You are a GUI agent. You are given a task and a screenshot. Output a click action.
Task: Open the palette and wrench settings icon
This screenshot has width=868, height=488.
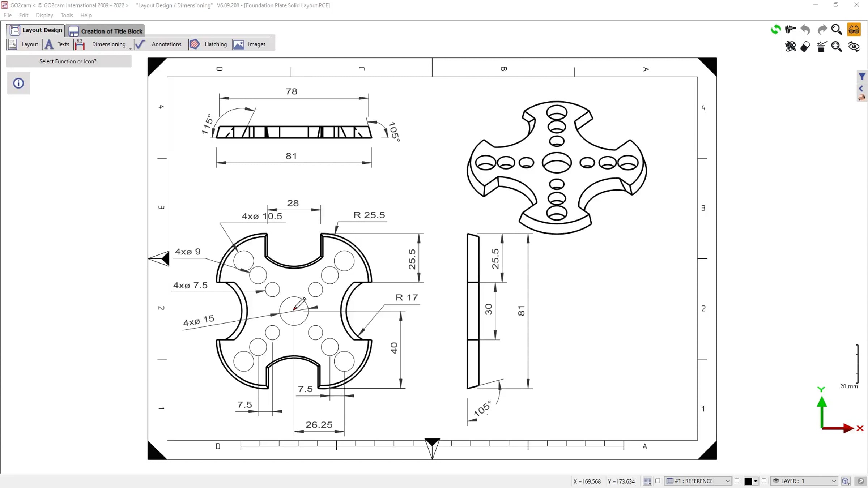tap(791, 46)
